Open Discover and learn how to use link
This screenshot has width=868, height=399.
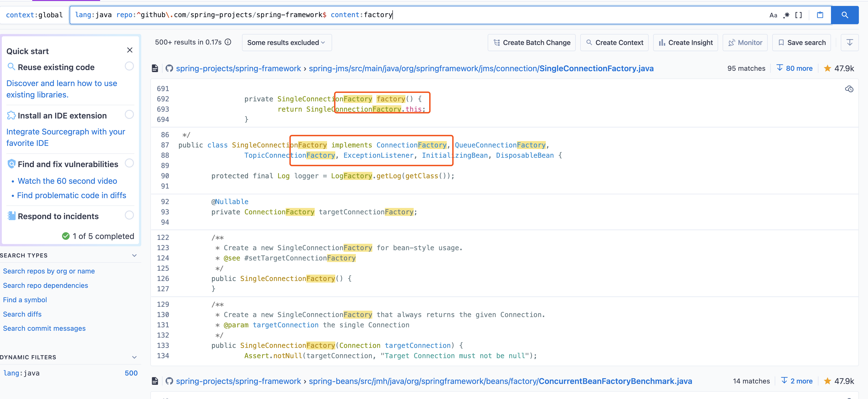pos(62,89)
